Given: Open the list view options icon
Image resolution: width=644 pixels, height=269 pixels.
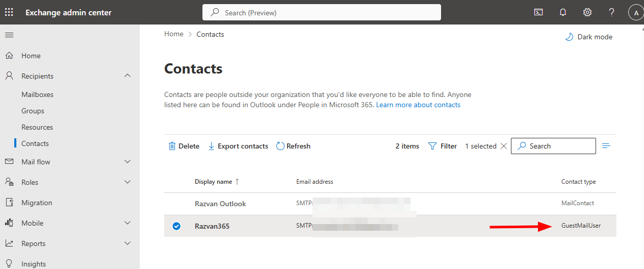Looking at the screenshot, I should [x=606, y=146].
